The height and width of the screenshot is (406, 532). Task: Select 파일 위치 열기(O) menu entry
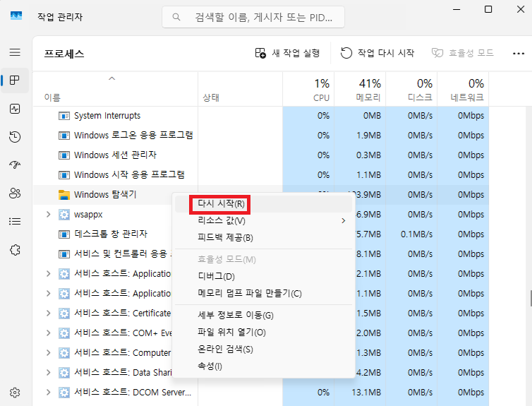pos(264,333)
